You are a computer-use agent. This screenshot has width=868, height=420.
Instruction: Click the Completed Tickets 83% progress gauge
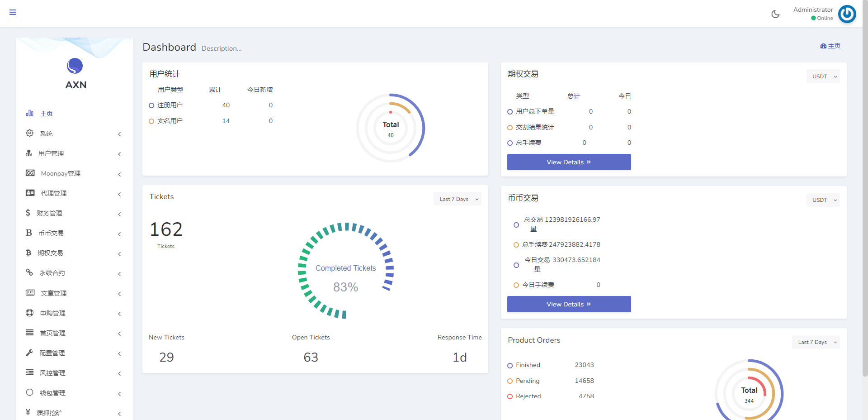(346, 271)
